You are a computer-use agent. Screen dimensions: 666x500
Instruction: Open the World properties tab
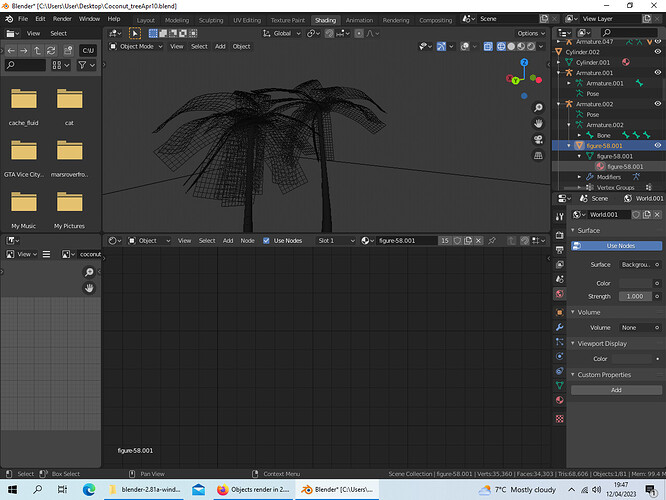point(559,294)
